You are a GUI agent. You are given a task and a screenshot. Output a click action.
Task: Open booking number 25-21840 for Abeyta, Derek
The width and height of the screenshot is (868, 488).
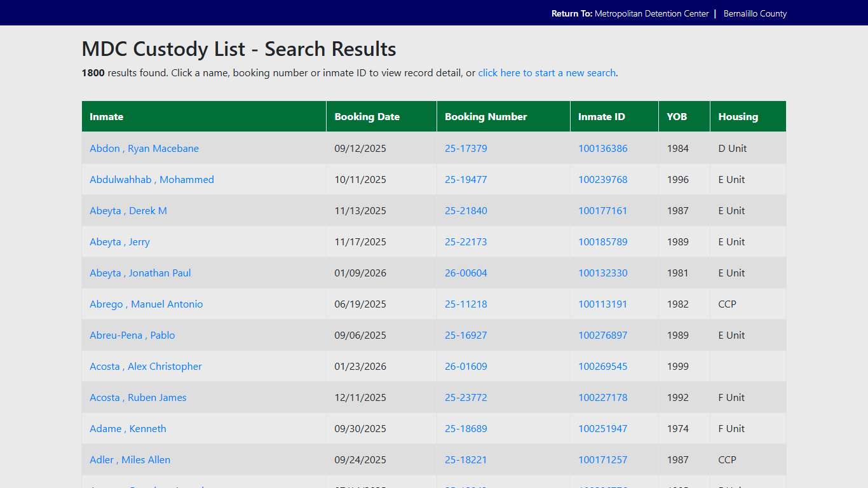[466, 210]
